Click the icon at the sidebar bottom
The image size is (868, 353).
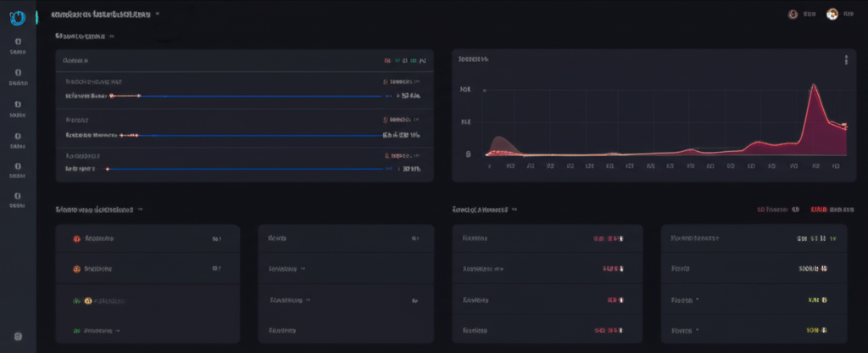[x=18, y=337]
